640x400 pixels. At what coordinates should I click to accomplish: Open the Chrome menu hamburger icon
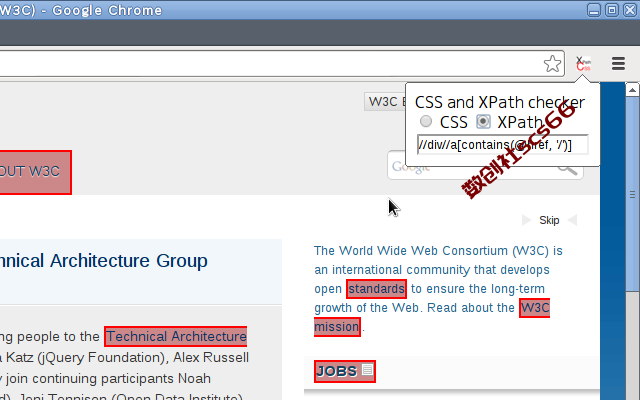point(618,63)
